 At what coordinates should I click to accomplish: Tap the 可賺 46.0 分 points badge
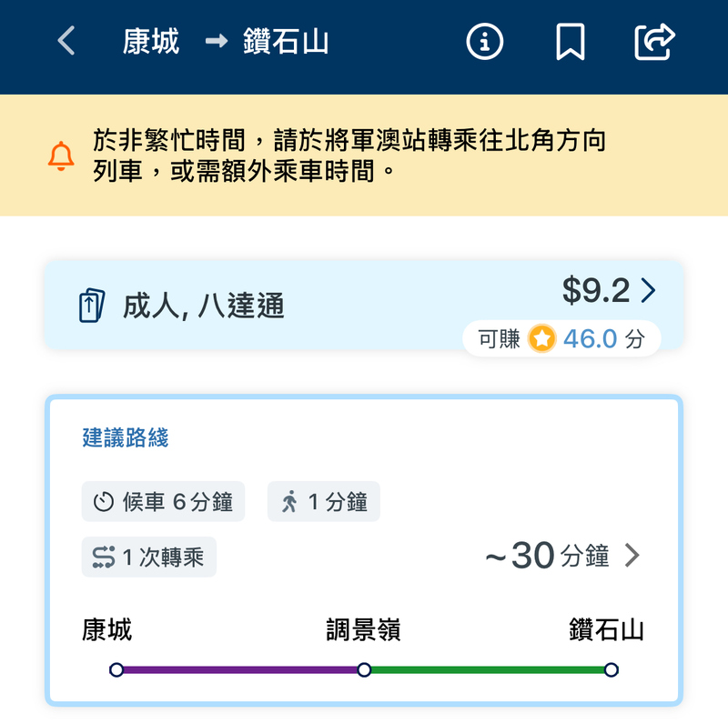tap(561, 339)
